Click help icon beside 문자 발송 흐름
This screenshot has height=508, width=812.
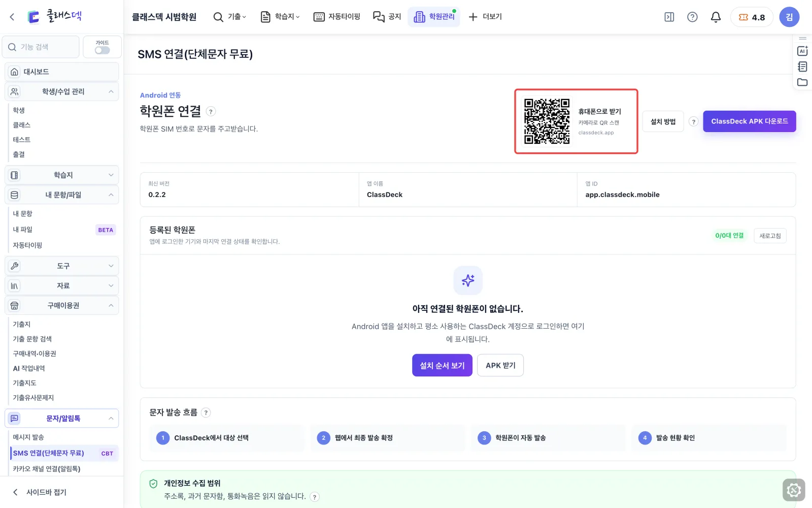206,412
